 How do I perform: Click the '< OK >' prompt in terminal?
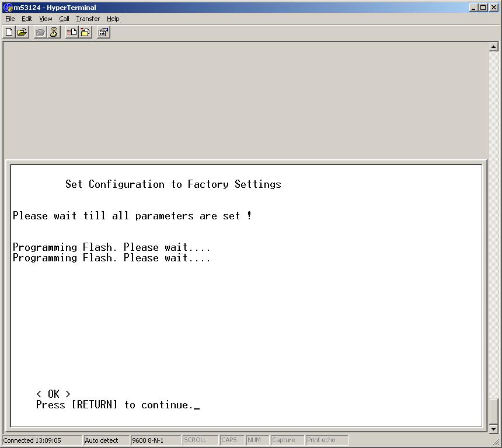[x=53, y=394]
